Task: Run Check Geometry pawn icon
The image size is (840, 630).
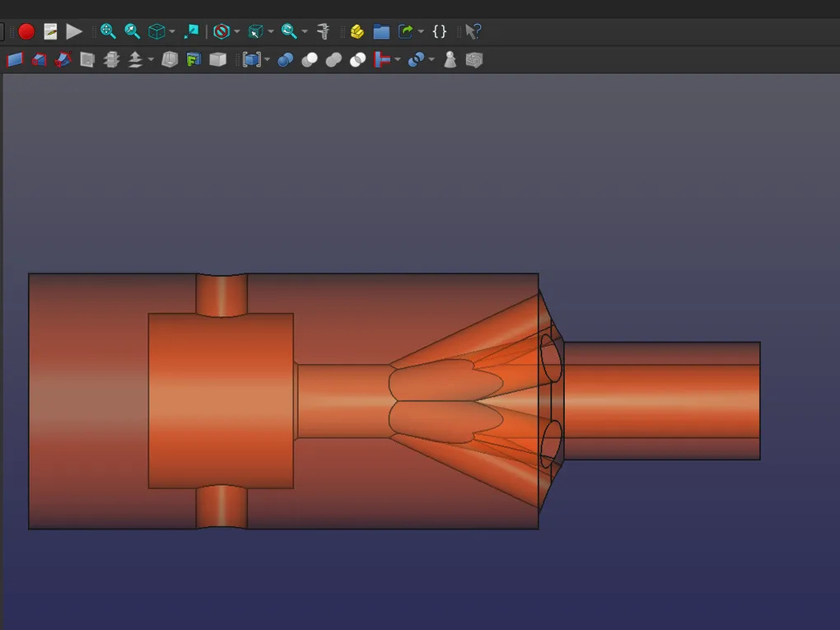Action: point(450,60)
